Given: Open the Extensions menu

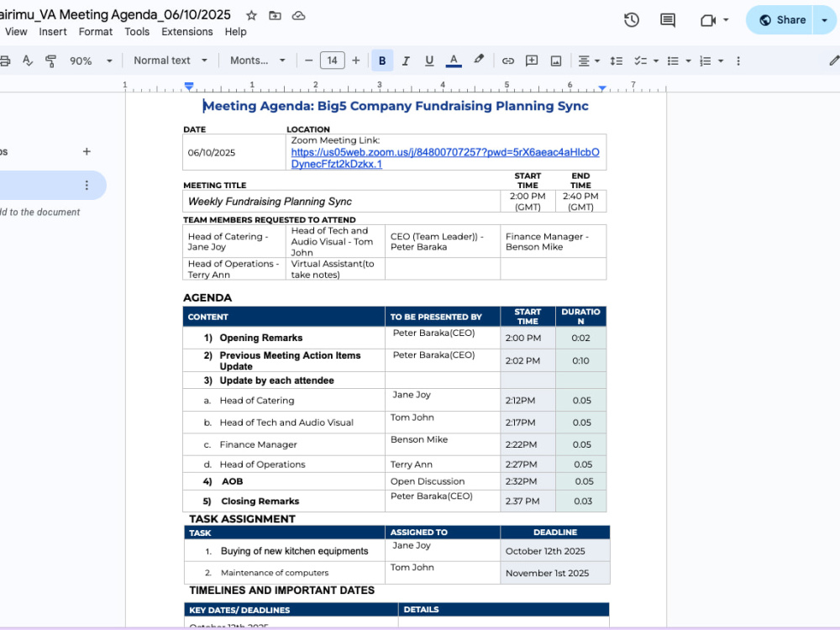Looking at the screenshot, I should pos(187,32).
